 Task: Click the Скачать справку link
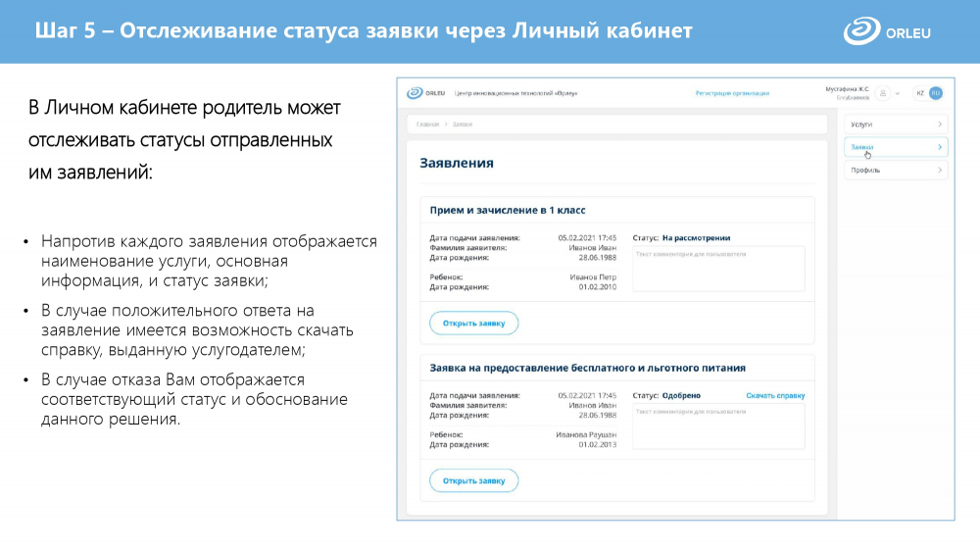[x=775, y=396]
